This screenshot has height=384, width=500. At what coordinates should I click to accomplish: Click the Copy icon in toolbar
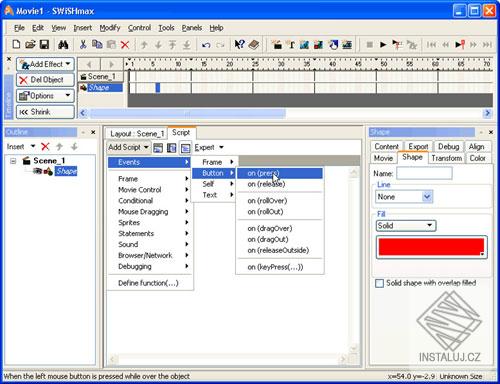click(x=97, y=44)
